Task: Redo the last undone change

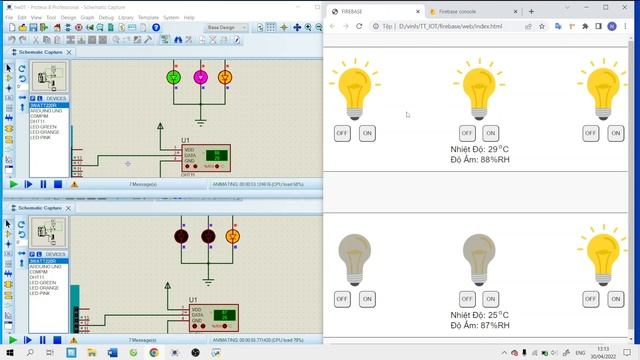Action: 22,40
